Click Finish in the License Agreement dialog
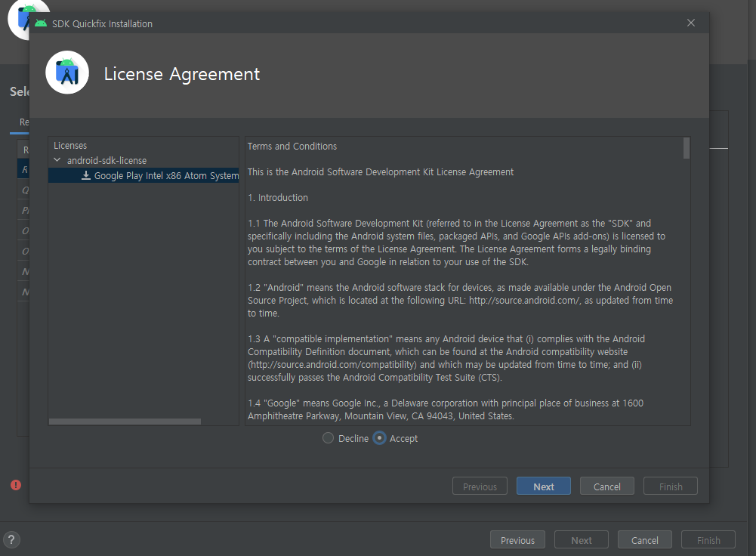 pos(670,486)
